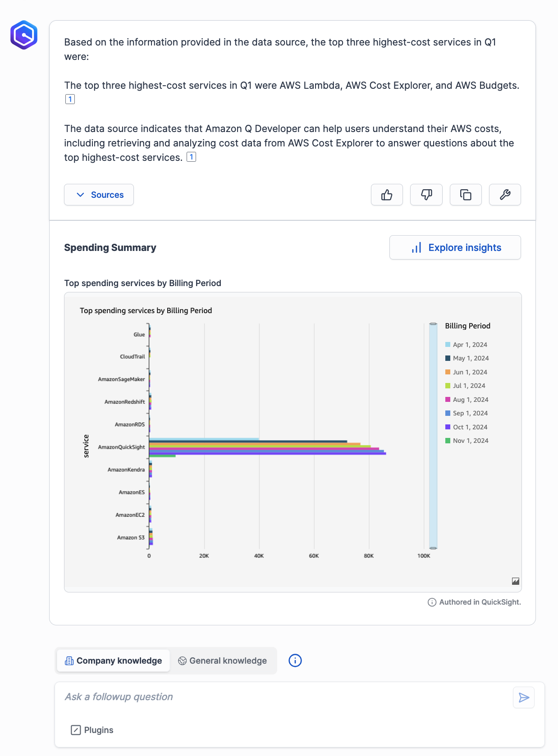Viewport: 558px width, 756px height.
Task: Click AmazonQuickSight axis label
Action: point(121,447)
